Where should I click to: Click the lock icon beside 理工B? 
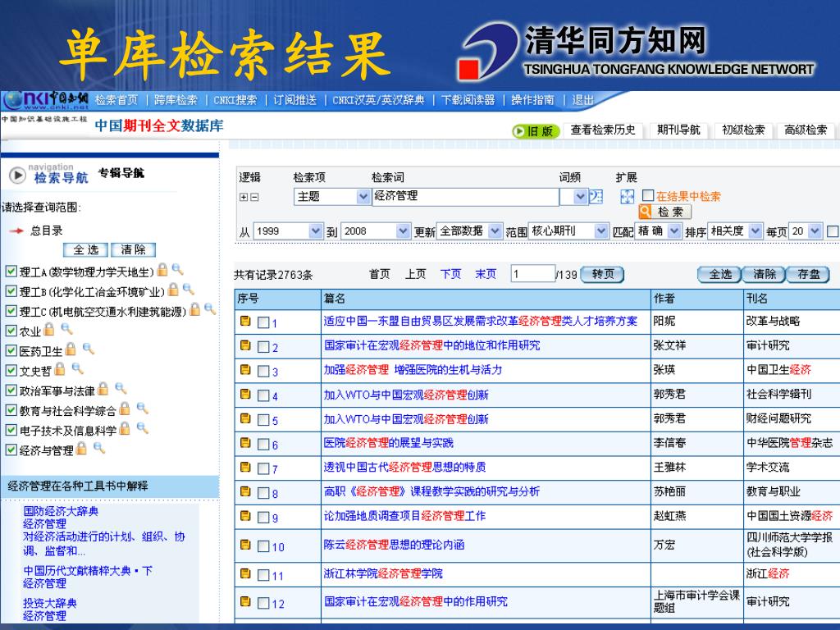click(x=173, y=290)
